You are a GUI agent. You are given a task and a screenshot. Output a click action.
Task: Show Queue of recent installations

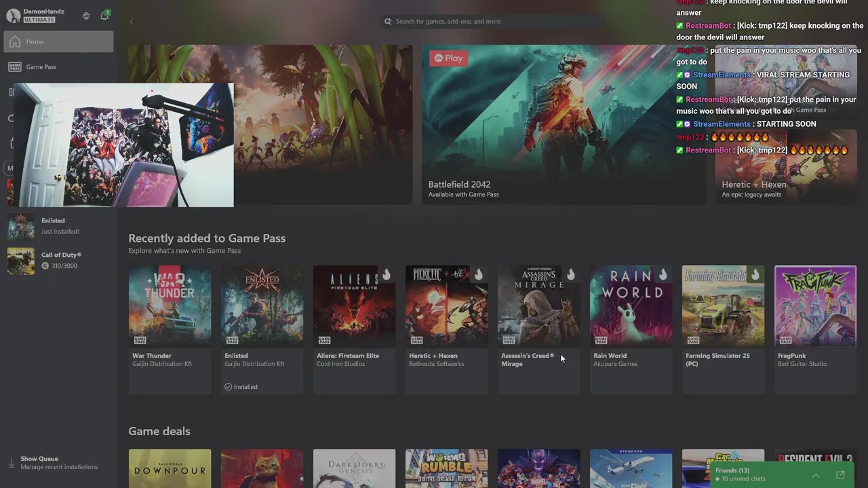58,463
